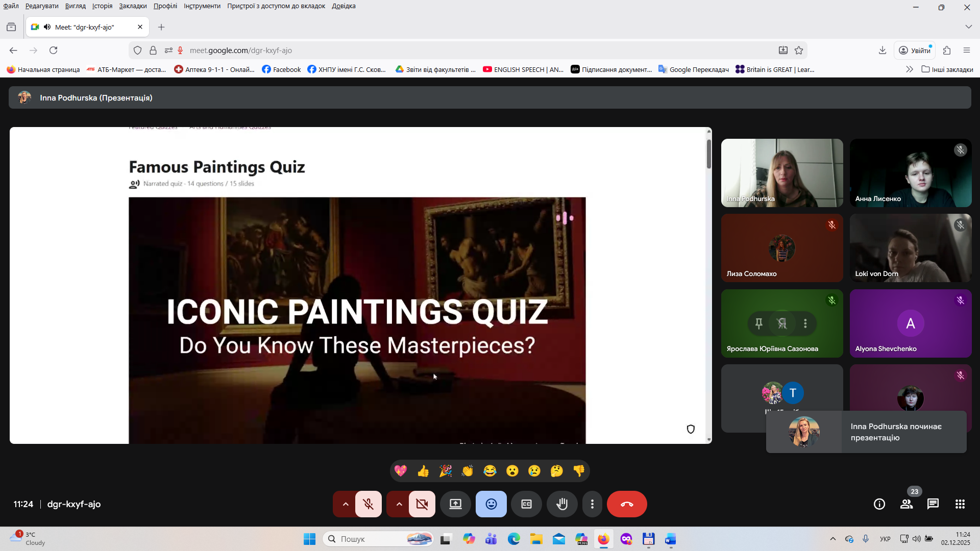Click the Увійти sign-in button
Screen dimensions: 980x551
[x=915, y=50]
